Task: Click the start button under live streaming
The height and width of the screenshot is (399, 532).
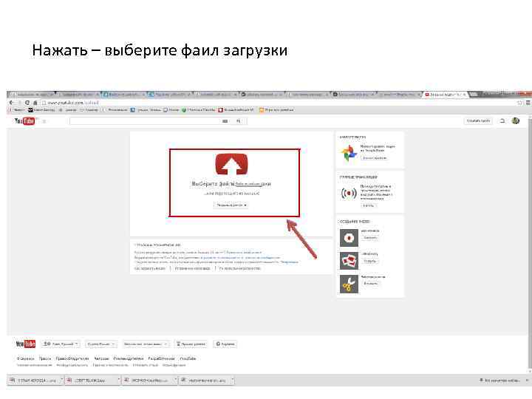Action: tap(368, 205)
